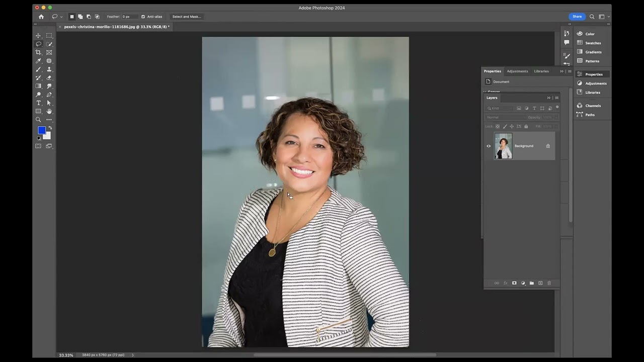Image resolution: width=644 pixels, height=362 pixels.
Task: Hide the Background layer eye icon
Action: tap(489, 146)
